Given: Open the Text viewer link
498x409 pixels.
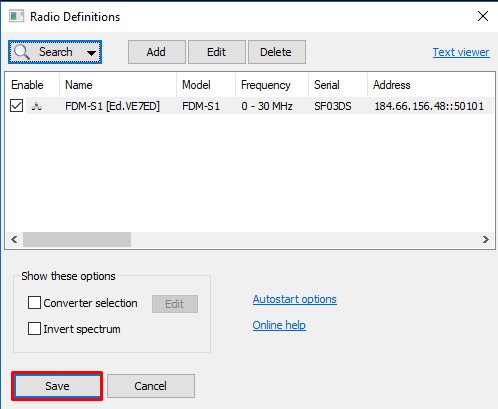Looking at the screenshot, I should 461,52.
